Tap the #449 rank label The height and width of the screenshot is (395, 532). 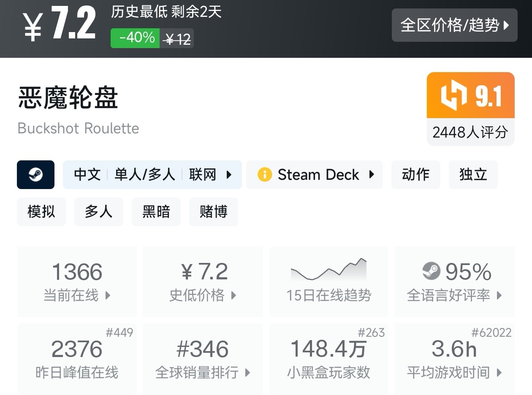point(119,333)
